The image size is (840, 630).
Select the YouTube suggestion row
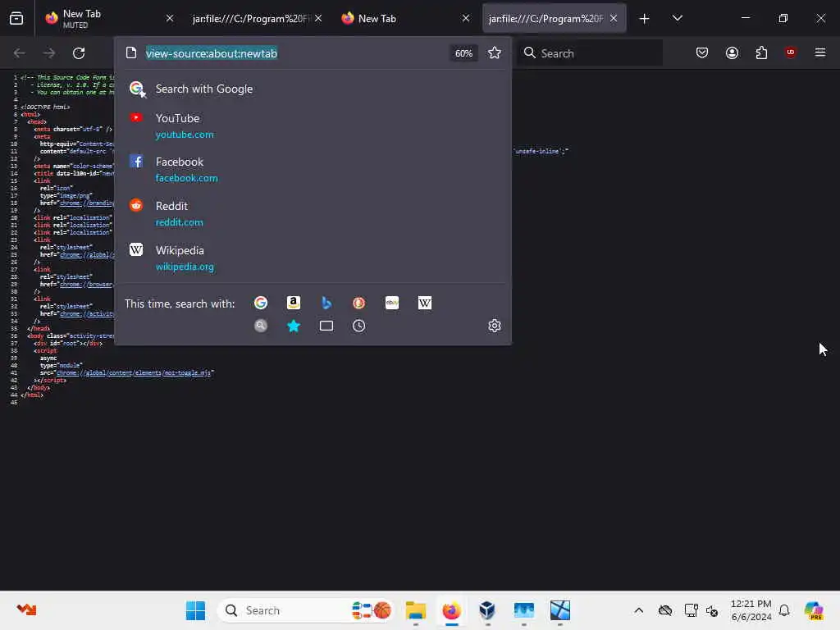[x=313, y=126]
